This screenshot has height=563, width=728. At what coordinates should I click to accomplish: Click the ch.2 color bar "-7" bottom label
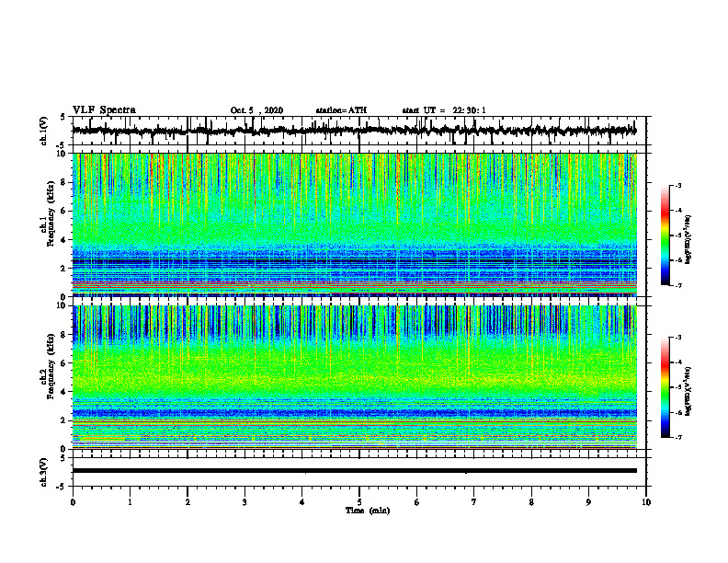678,438
